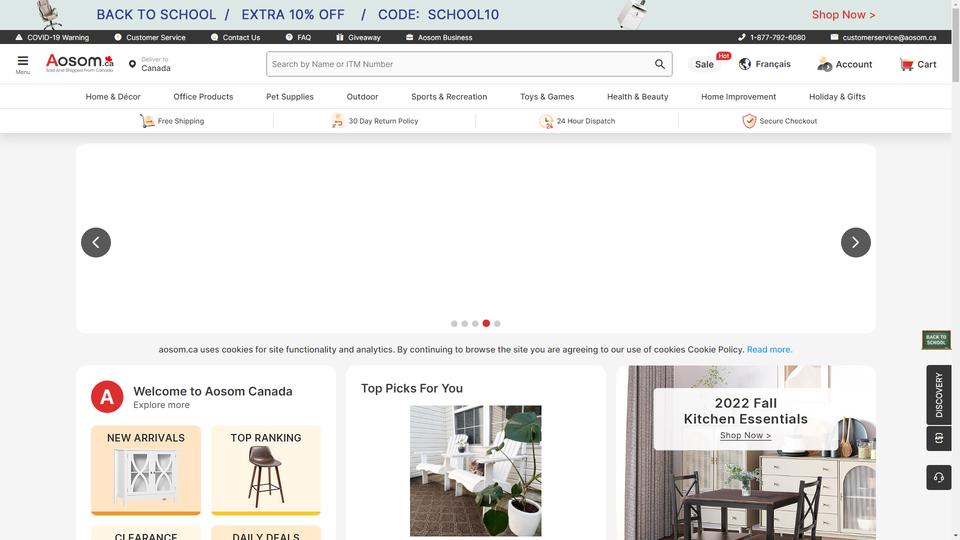
Task: Click the Free Shipping cart icon
Action: pyautogui.click(x=147, y=121)
